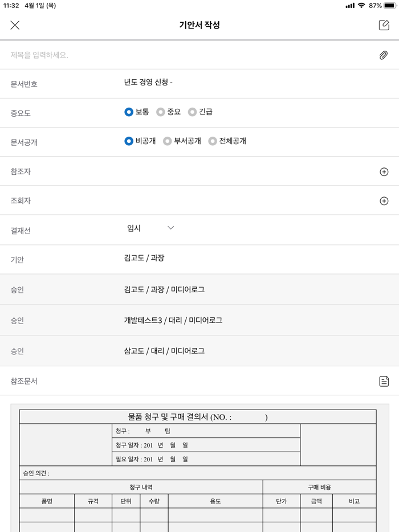Attach a file using the paperclip icon
This screenshot has height=532, width=399.
(384, 54)
